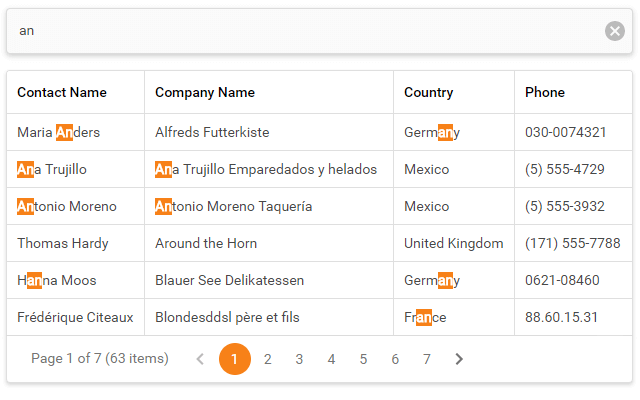This screenshot has height=400, width=640.
Task: Open page 4 of results
Action: [331, 359]
